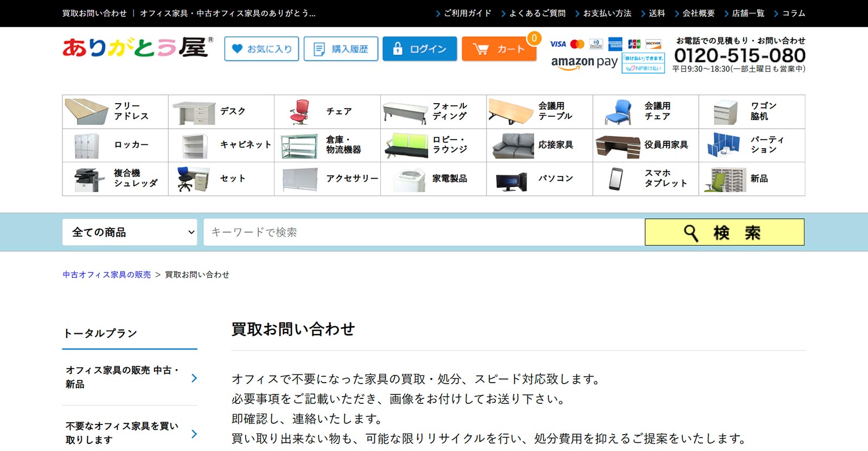
Task: Open 購入履歴 purchase history
Action: pos(341,49)
